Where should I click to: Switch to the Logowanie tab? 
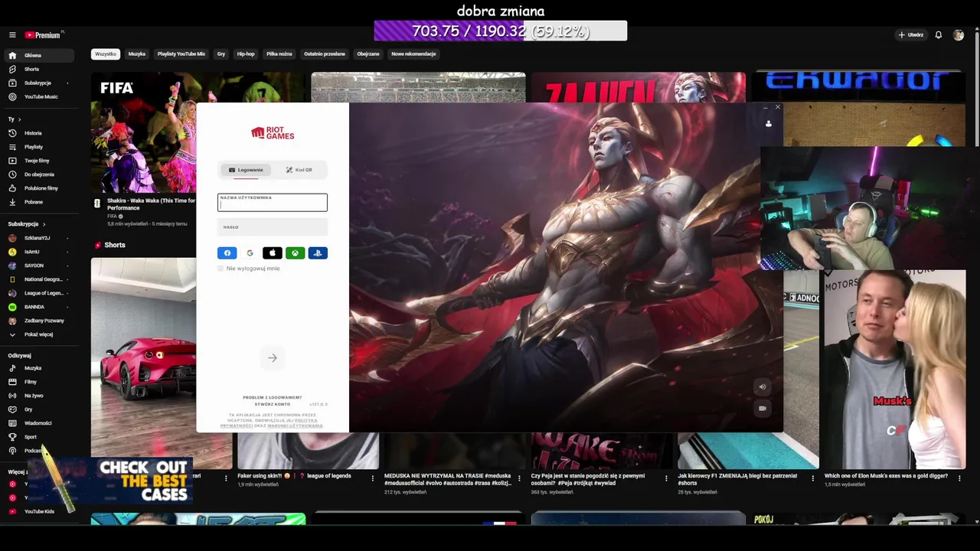coord(246,170)
